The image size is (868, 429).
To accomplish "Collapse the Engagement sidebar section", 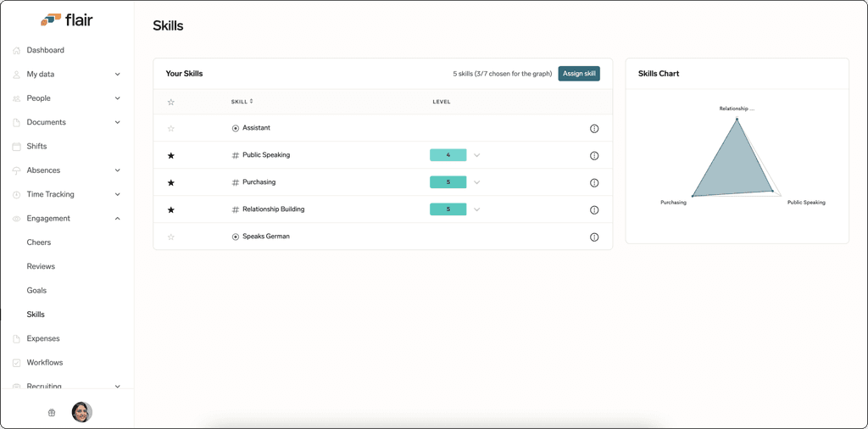I will [117, 219].
